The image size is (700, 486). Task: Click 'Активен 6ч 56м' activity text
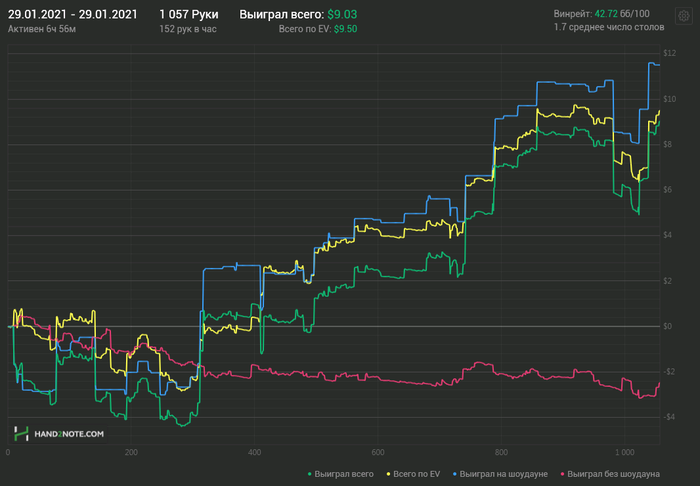(x=42, y=29)
